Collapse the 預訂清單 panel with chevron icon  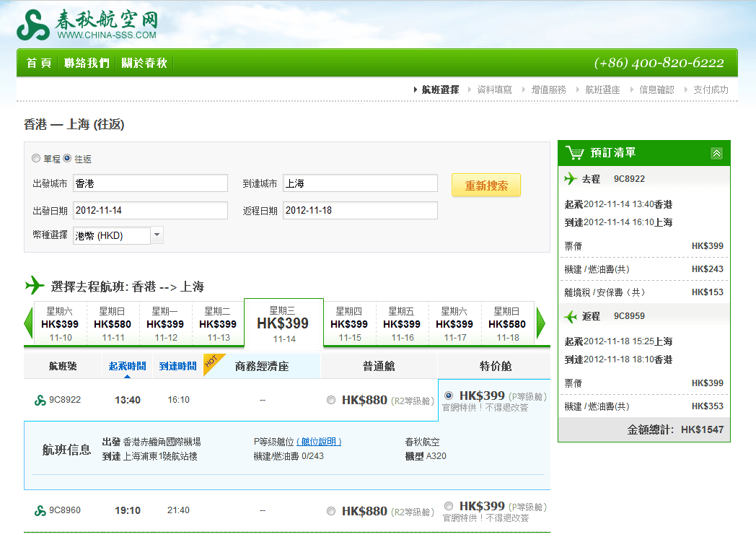[716, 153]
